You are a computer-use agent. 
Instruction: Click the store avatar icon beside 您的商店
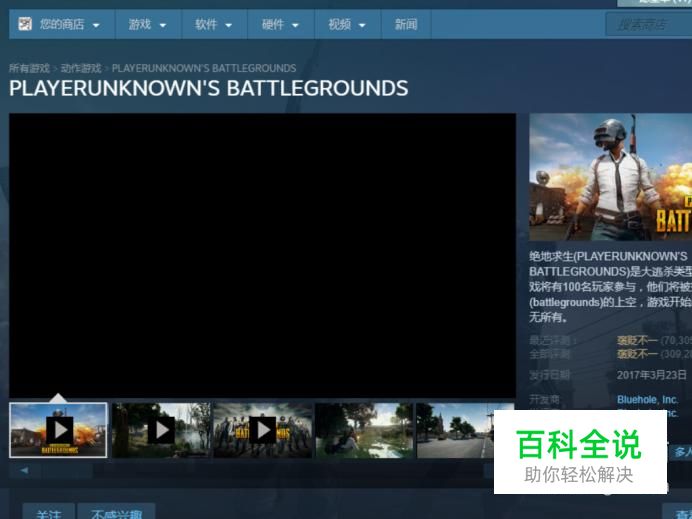tap(25, 24)
